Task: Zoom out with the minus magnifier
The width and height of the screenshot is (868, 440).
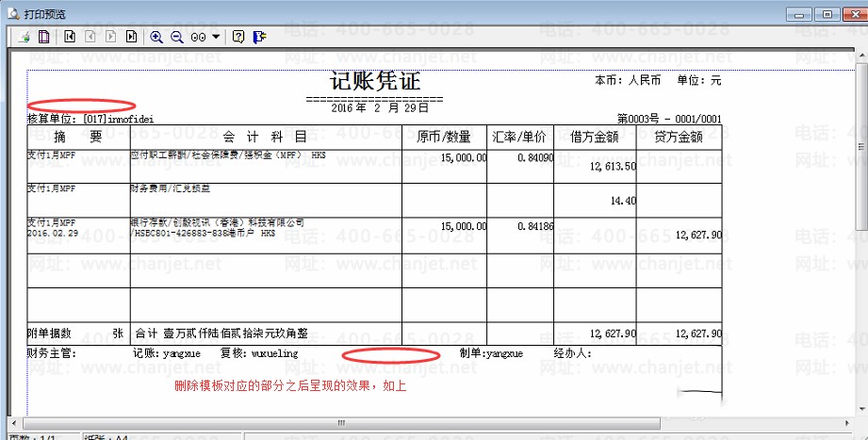Action: click(x=177, y=37)
